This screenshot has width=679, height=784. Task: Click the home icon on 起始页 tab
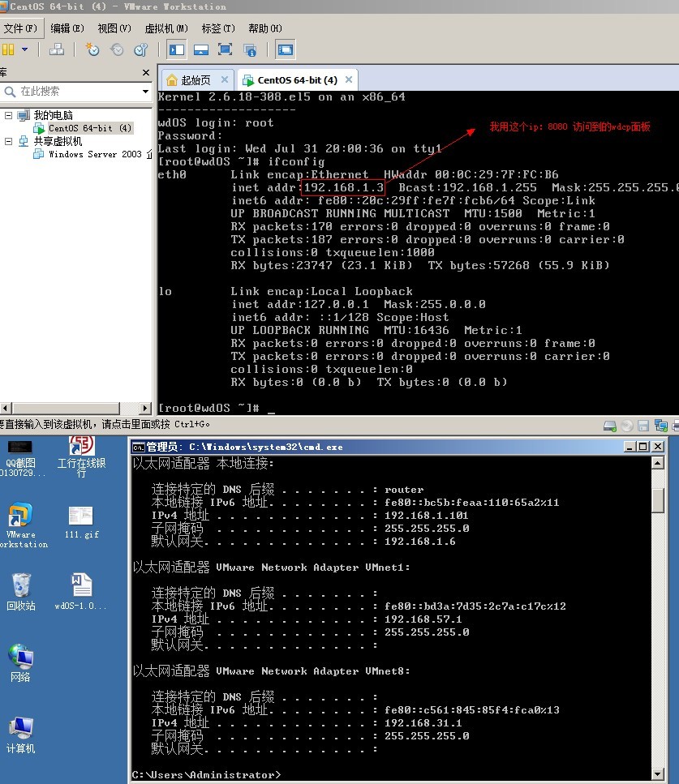coord(172,80)
